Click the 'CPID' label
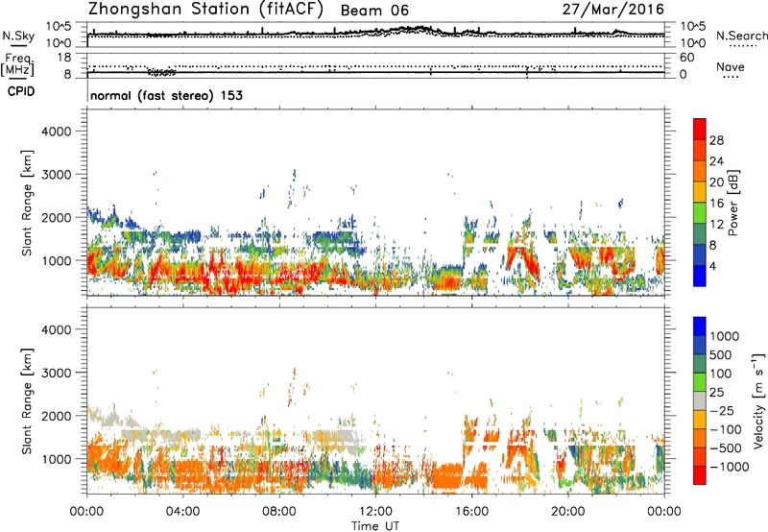The image size is (768, 532). 21,91
